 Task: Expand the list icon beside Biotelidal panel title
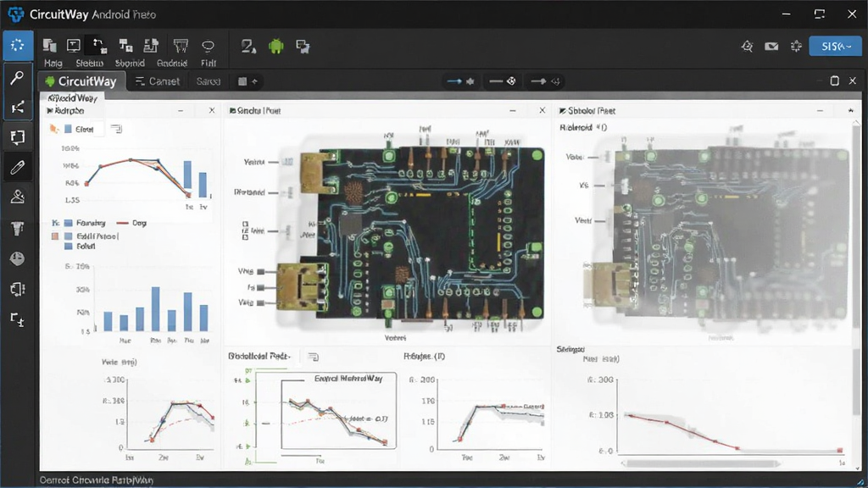313,357
